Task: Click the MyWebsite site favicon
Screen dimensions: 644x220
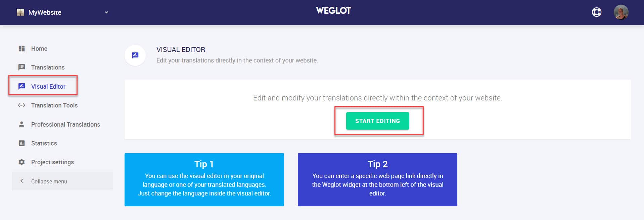Action: (x=20, y=12)
